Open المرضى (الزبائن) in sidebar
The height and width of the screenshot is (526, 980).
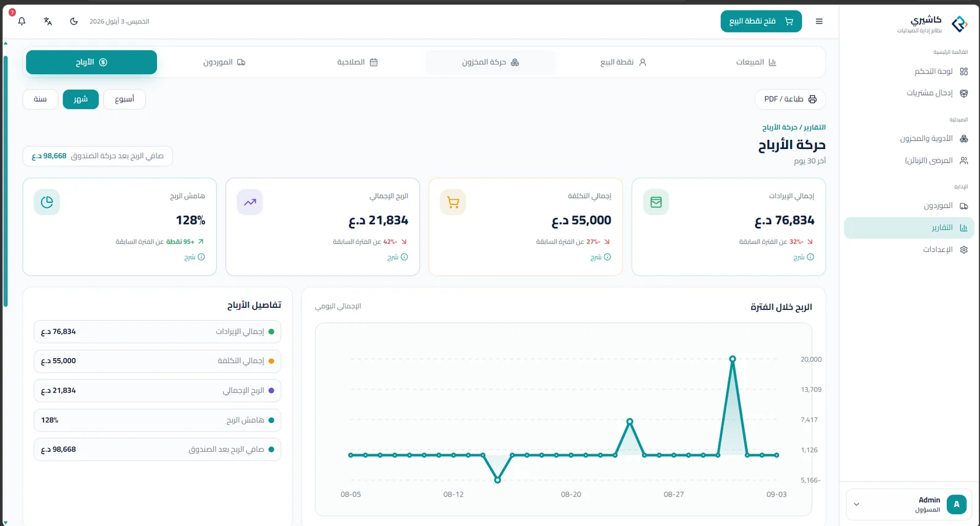[909, 161]
